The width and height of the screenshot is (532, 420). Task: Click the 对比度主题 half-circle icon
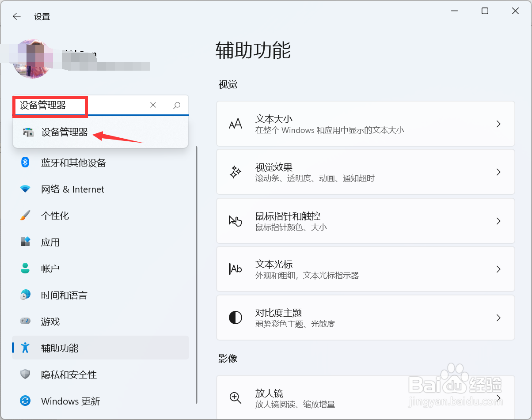tap(235, 317)
